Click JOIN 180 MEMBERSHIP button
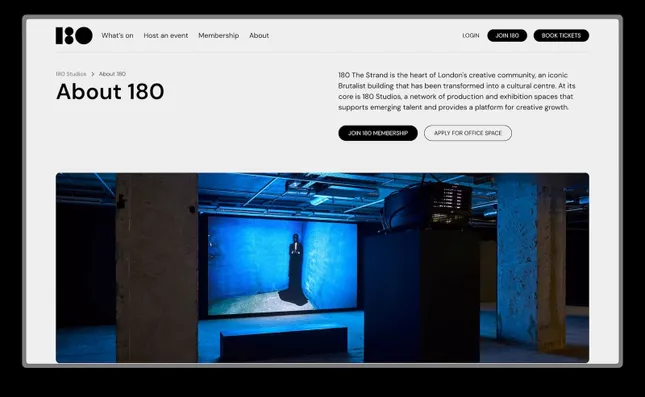Screen dimensions: 645x397 378,133
